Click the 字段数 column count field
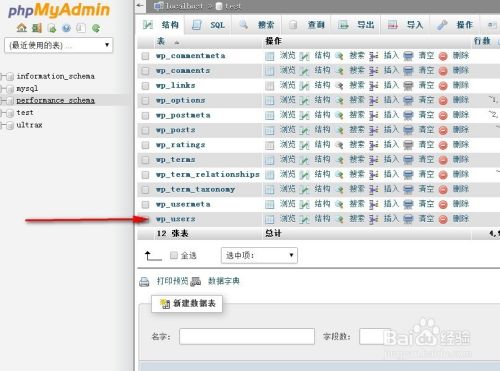Viewport: 500px width, 371px height. (x=374, y=336)
